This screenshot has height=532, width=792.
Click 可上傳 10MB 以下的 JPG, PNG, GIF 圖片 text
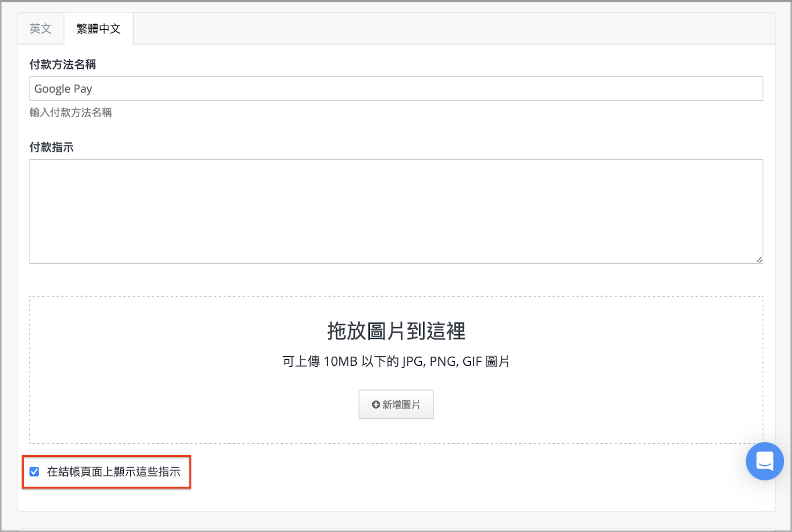(x=396, y=361)
